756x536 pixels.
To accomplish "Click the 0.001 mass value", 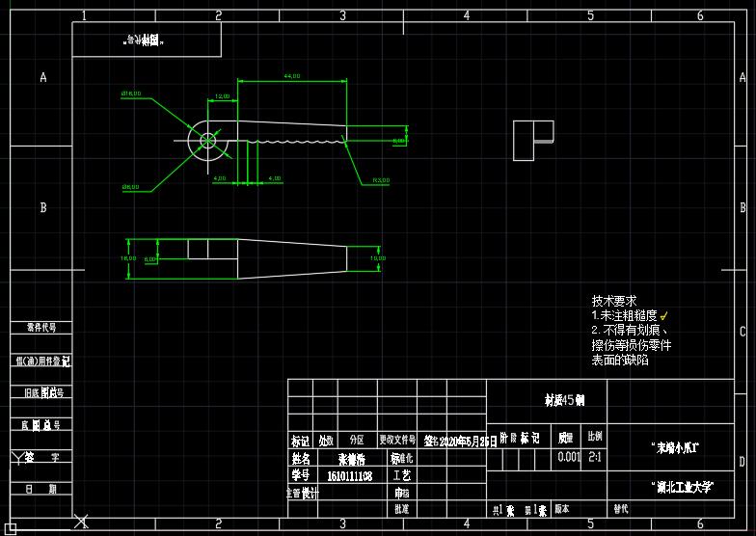I will (x=569, y=457).
